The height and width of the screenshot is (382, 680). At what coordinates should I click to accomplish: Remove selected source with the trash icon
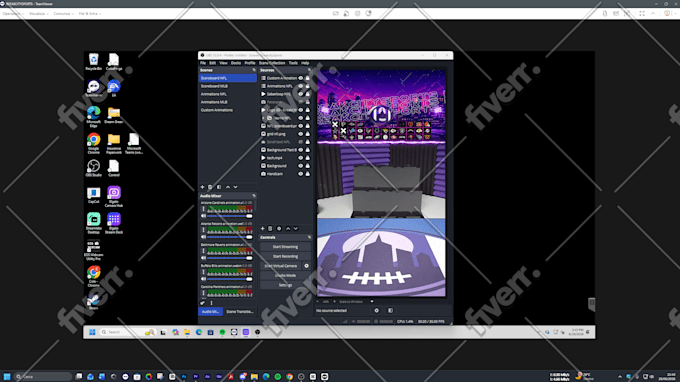click(x=270, y=229)
